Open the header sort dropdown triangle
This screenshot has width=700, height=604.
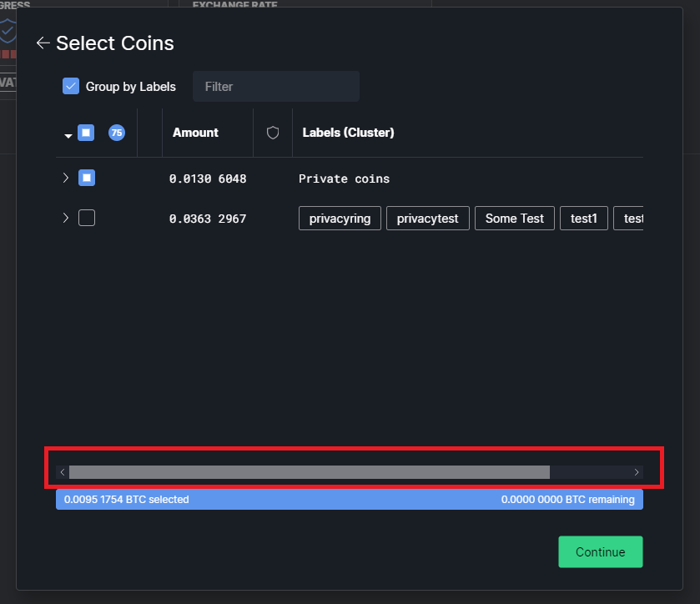coord(68,136)
